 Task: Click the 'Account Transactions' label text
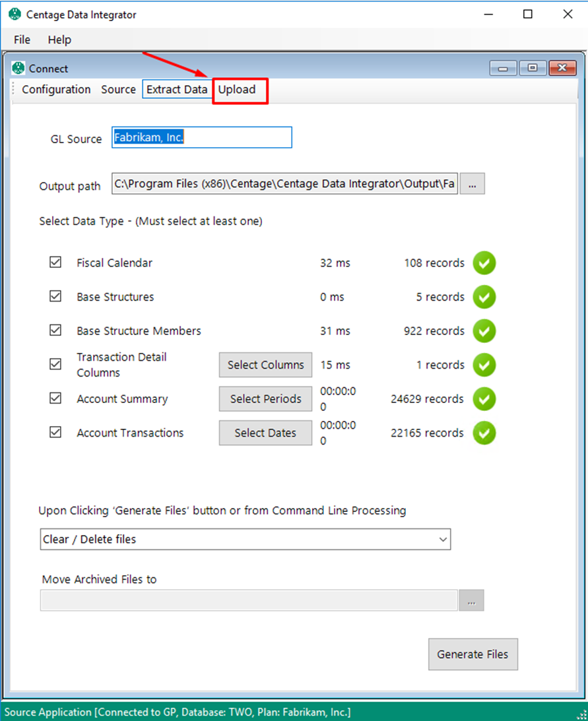point(130,433)
